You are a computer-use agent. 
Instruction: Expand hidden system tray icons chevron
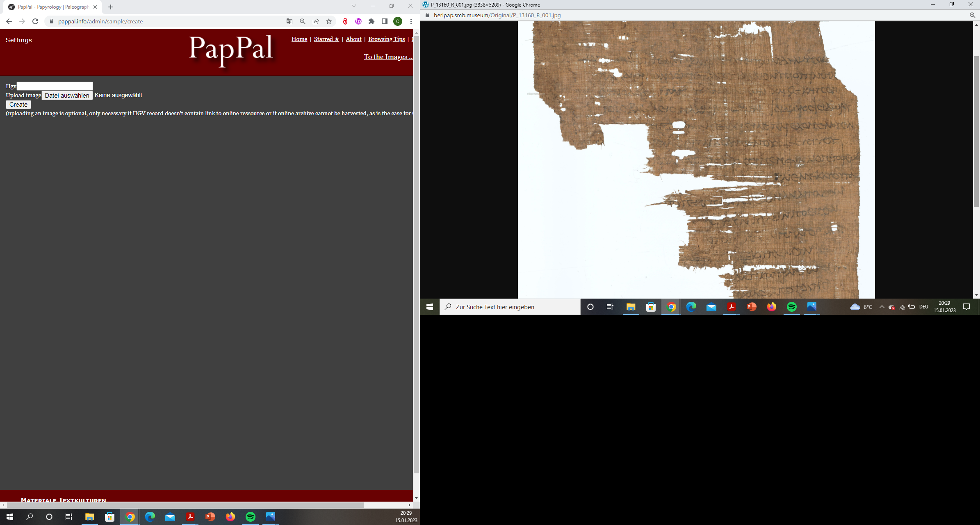pyautogui.click(x=882, y=307)
